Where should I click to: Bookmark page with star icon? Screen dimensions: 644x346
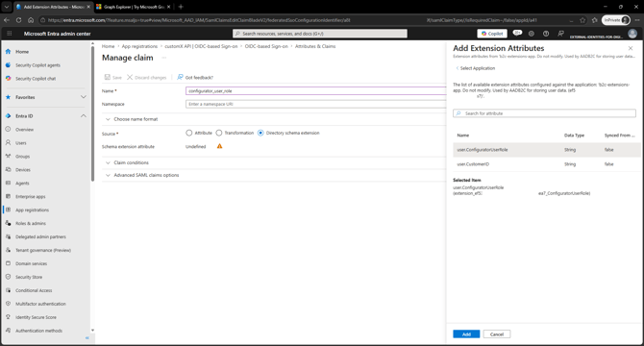pos(582,20)
